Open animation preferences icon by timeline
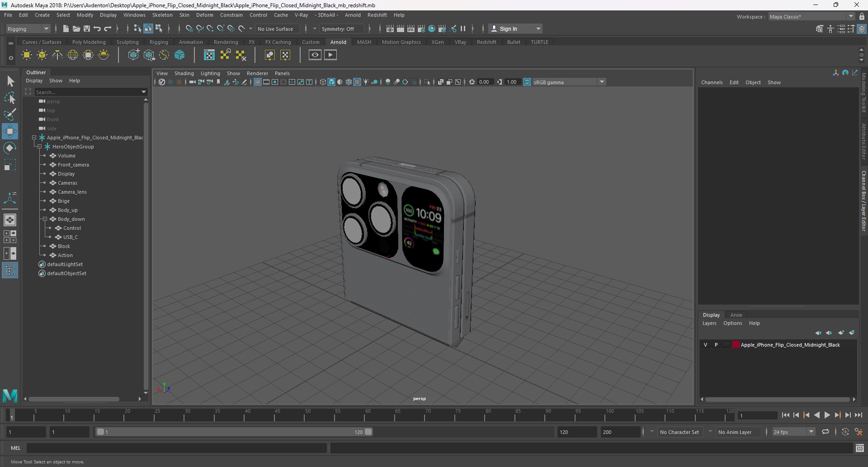868x467 pixels. [x=859, y=432]
